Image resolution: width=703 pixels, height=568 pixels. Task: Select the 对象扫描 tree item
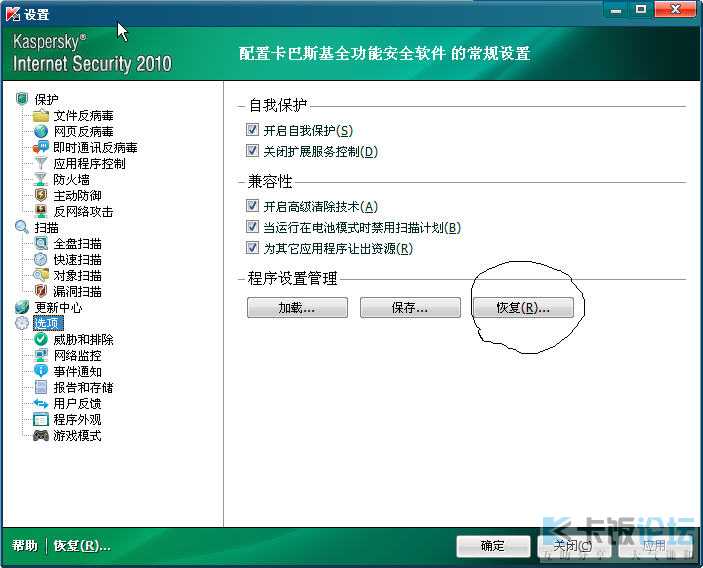point(78,275)
